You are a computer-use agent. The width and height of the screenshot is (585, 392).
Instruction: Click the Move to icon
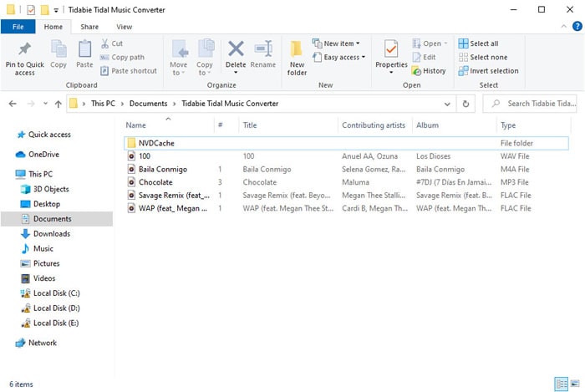(x=180, y=48)
